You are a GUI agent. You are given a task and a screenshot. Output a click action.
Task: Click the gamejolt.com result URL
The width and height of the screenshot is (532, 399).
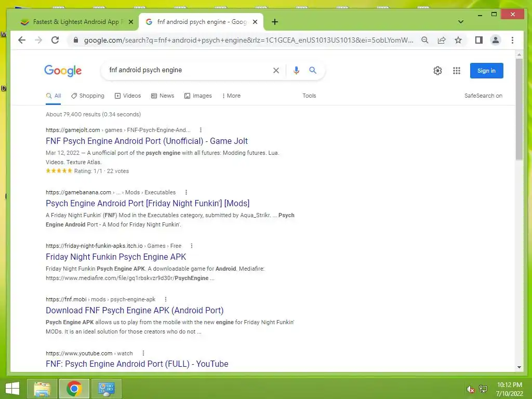[118, 130]
